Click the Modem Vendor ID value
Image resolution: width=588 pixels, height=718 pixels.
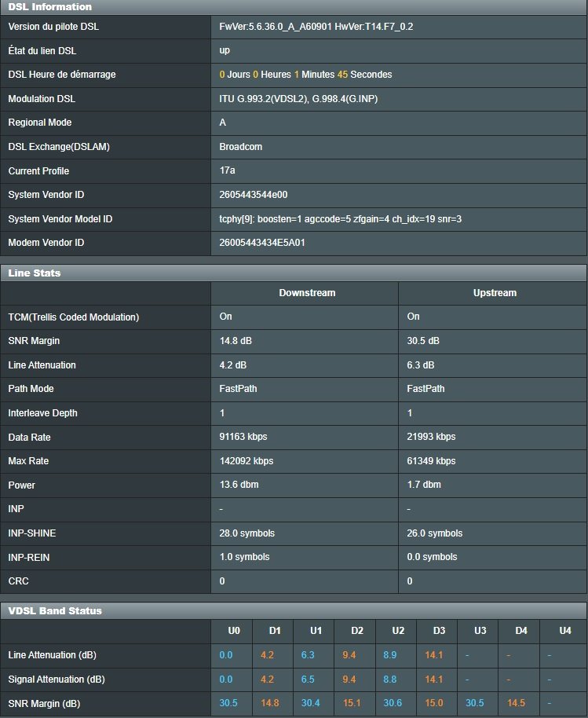pos(262,243)
